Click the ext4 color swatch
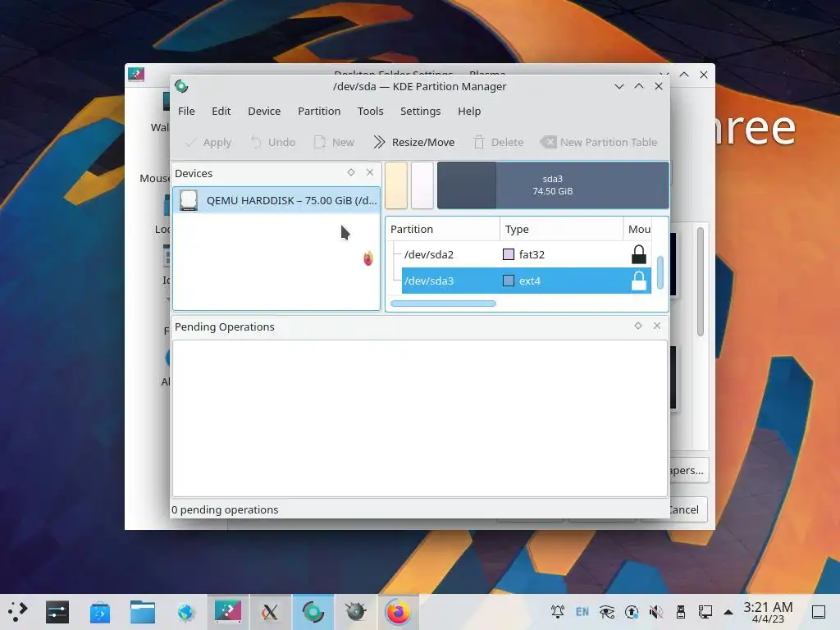 (509, 281)
